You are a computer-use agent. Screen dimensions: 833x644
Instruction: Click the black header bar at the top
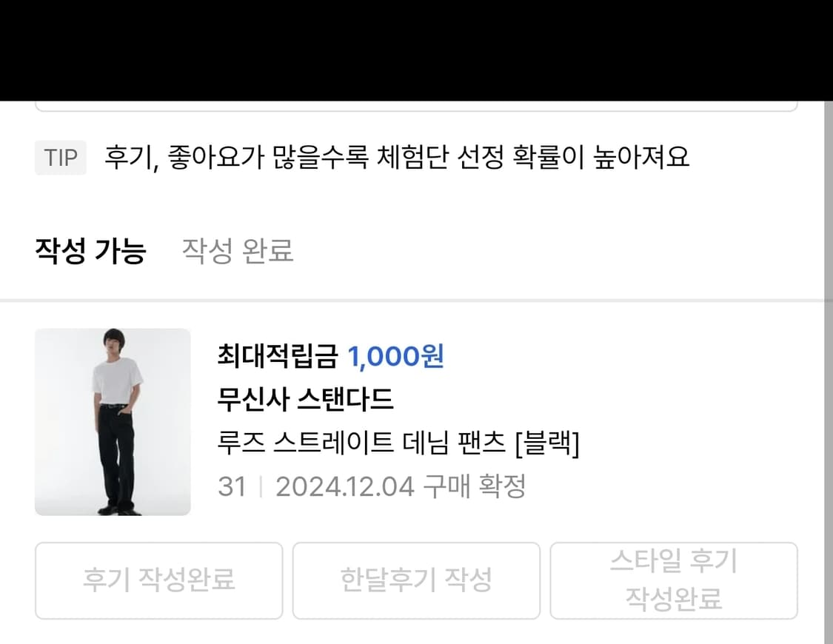pos(416,50)
